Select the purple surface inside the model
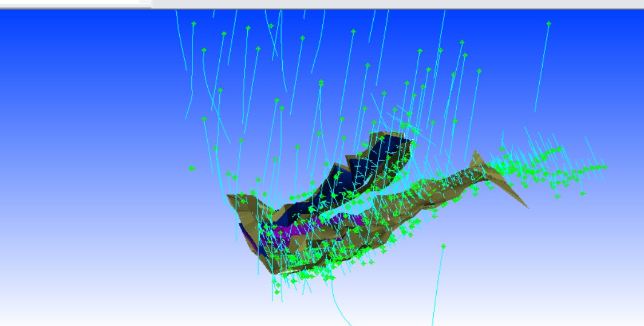 pyautogui.click(x=303, y=230)
